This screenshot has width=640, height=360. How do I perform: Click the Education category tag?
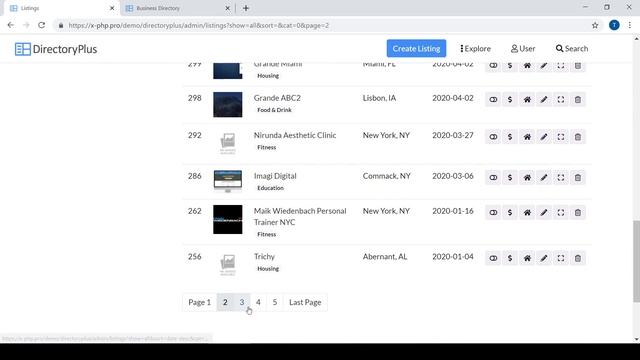pyautogui.click(x=270, y=188)
